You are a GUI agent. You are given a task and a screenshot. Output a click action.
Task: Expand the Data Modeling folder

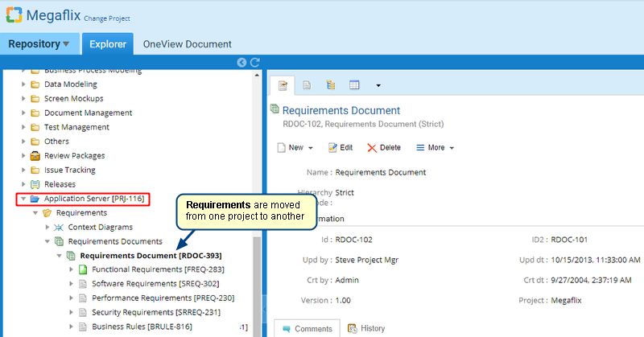point(23,84)
